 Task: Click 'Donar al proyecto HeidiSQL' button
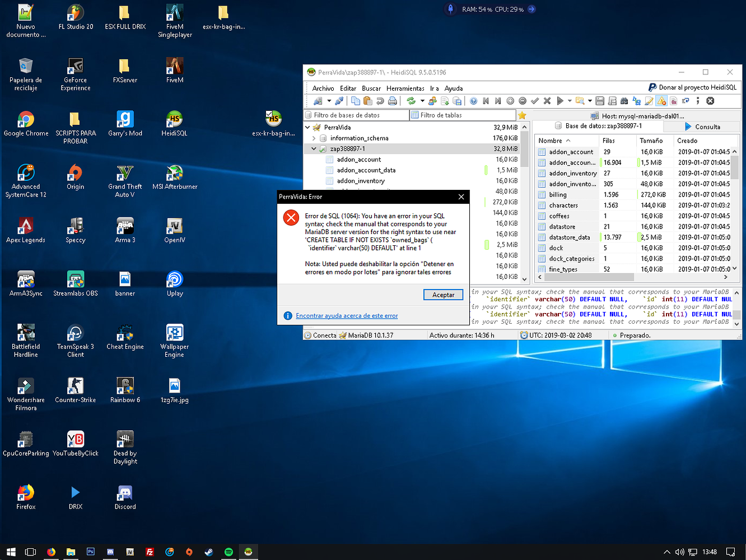pos(693,87)
